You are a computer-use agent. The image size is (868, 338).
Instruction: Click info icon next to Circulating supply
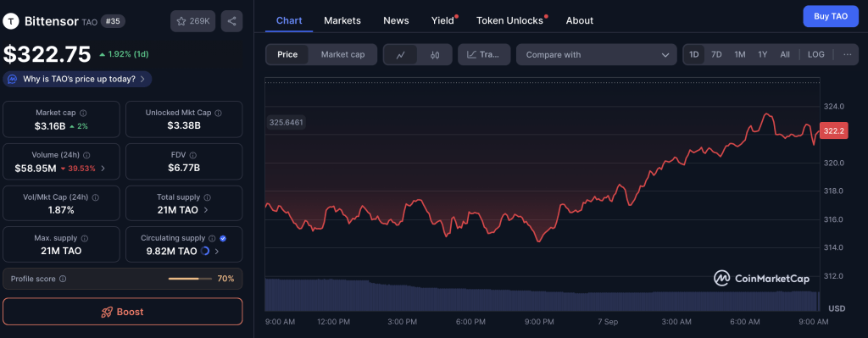(211, 238)
